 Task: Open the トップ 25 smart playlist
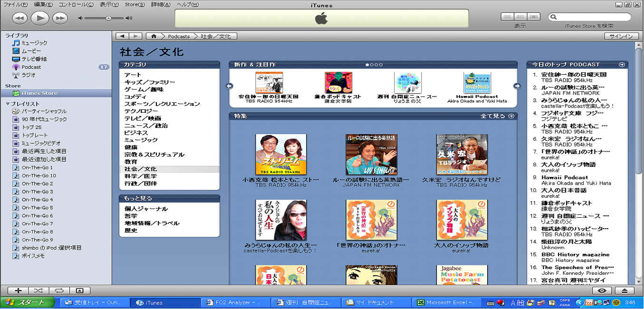coord(27,127)
